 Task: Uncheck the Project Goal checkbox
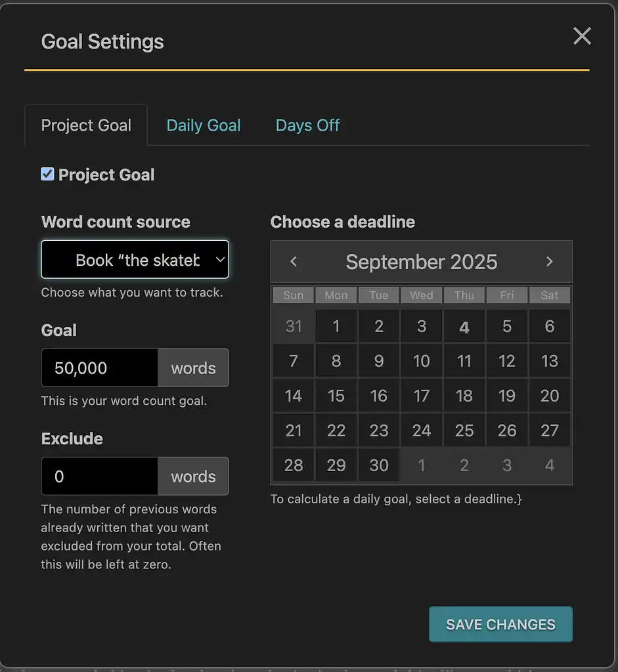click(x=47, y=174)
